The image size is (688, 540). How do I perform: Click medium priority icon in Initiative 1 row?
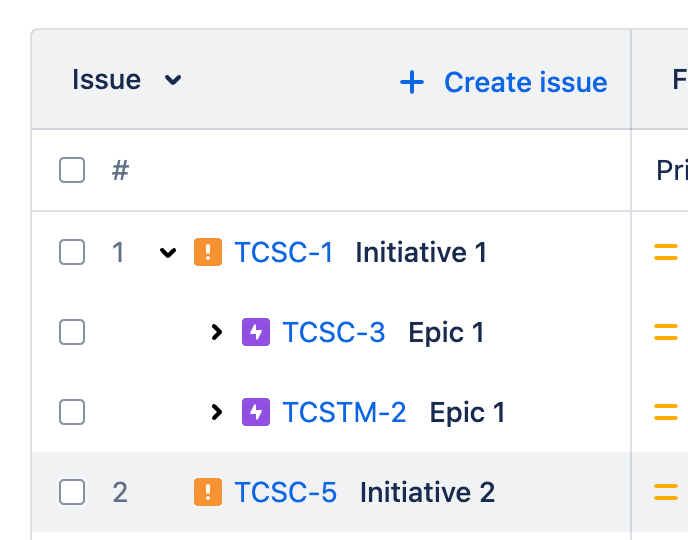(666, 252)
